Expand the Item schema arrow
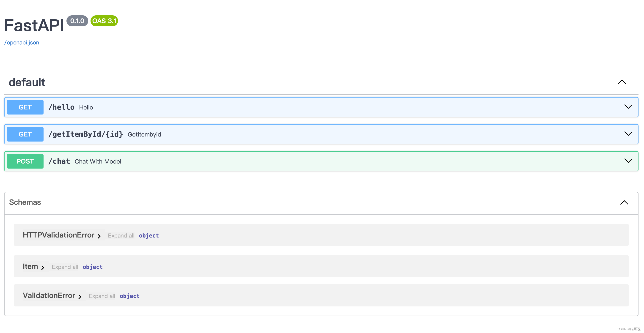Image resolution: width=644 pixels, height=333 pixels. [x=42, y=267]
